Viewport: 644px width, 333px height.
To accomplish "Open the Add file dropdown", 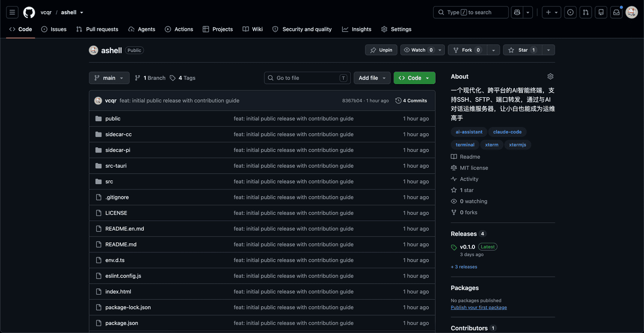I will [x=372, y=78].
